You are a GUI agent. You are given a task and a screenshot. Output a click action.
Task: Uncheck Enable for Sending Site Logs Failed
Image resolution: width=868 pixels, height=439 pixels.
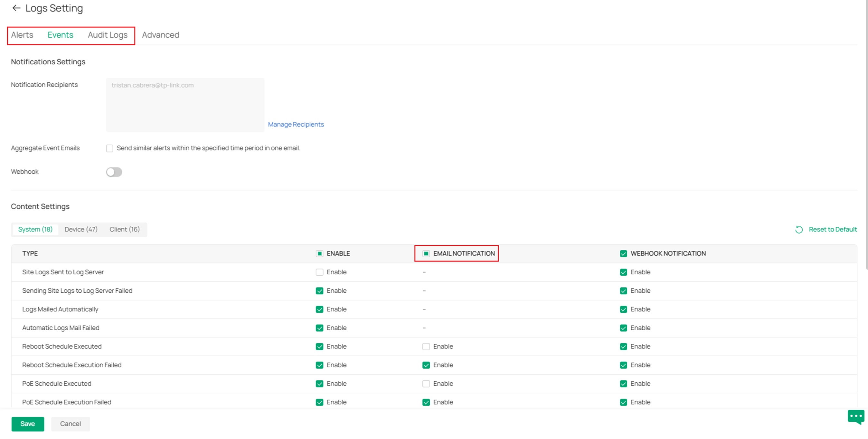point(319,291)
